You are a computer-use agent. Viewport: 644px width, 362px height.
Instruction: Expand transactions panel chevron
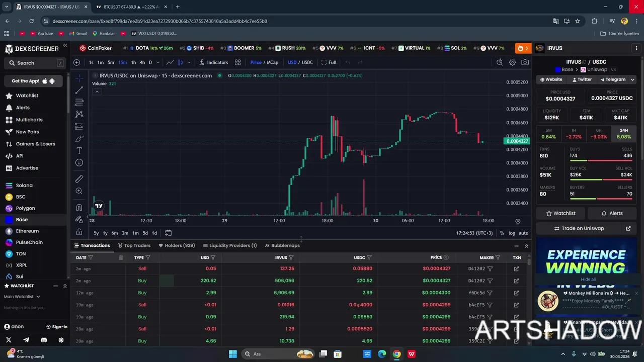click(x=526, y=246)
